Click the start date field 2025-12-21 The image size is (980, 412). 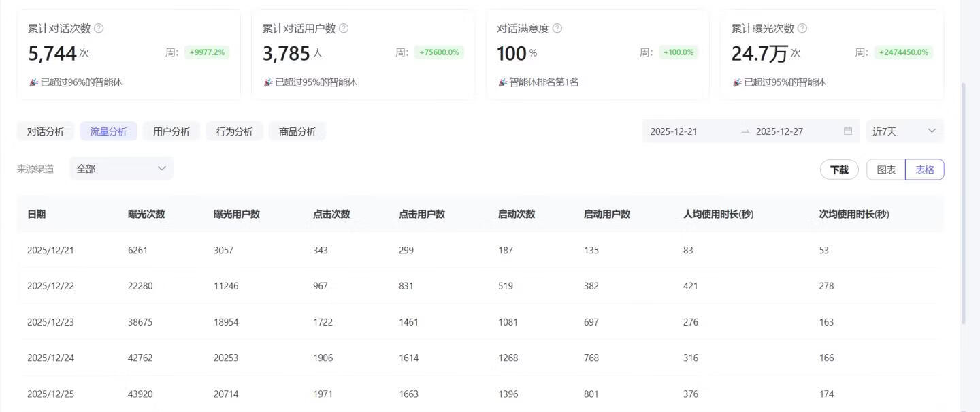point(674,131)
